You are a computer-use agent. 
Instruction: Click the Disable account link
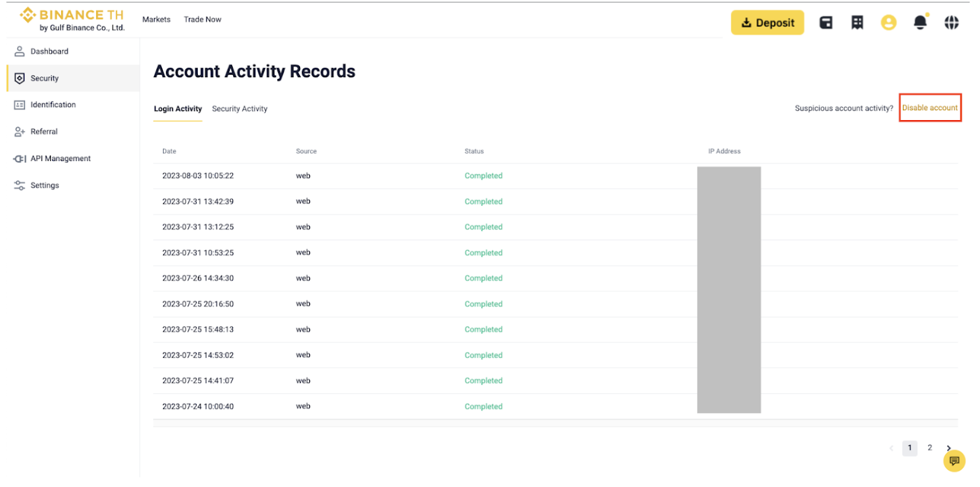(929, 108)
